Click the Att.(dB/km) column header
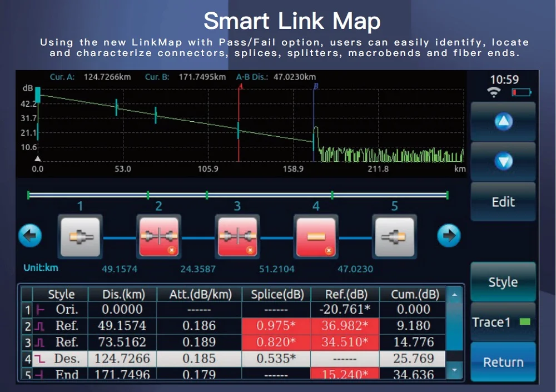Viewport: 556px width, 392px height. 200,295
